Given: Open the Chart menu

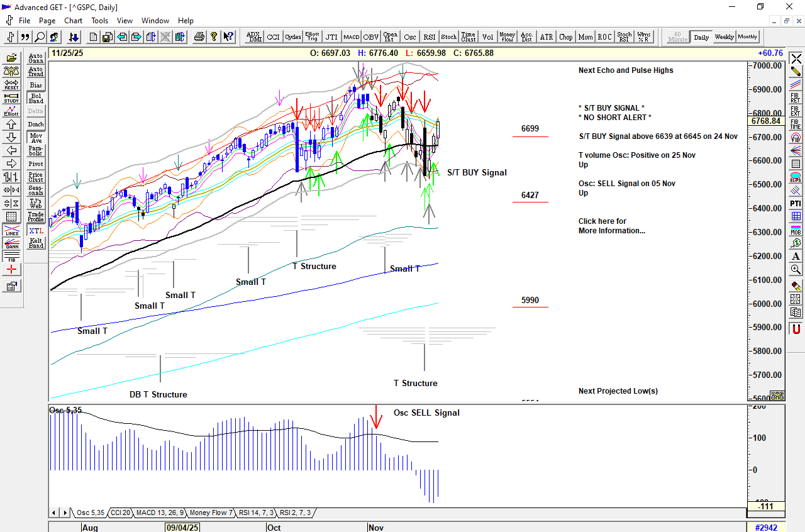Looking at the screenshot, I should (x=73, y=21).
